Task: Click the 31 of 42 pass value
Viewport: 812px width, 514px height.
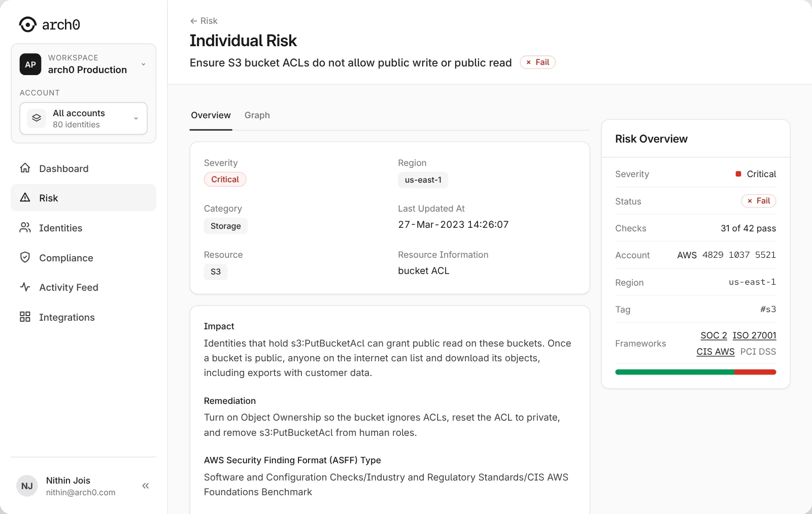Action: (x=748, y=228)
